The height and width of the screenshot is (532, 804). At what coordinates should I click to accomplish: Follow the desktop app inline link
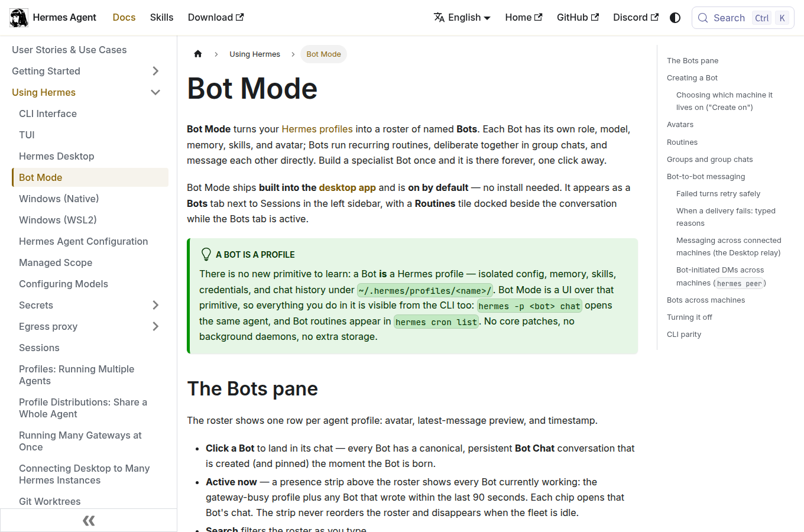pos(347,187)
